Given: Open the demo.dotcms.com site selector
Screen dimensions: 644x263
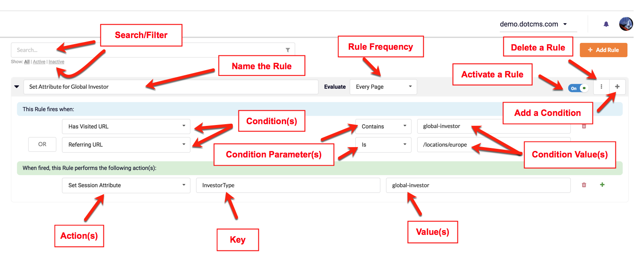Looking at the screenshot, I should 534,24.
